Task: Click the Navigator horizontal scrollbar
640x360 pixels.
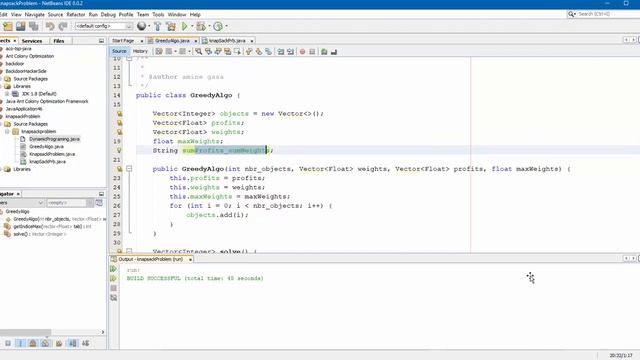Action: click(25, 332)
